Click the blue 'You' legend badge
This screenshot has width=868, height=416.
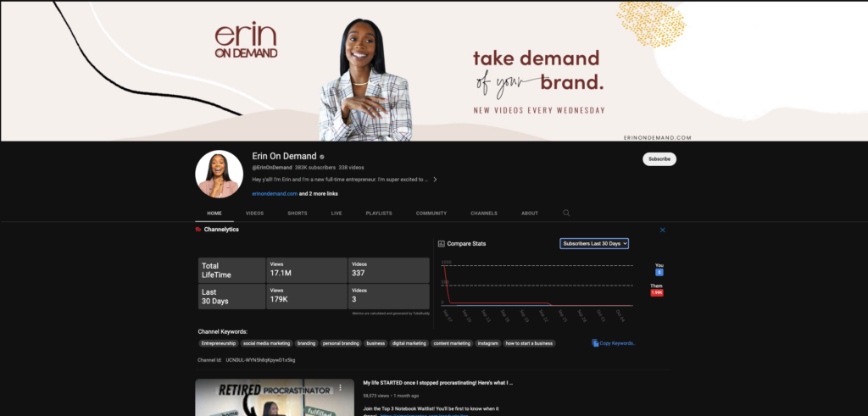coord(659,272)
